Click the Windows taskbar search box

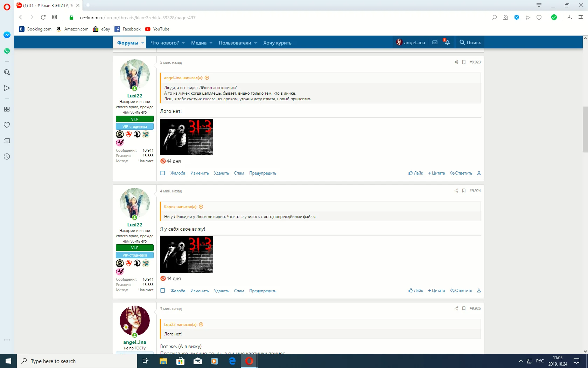pos(77,361)
